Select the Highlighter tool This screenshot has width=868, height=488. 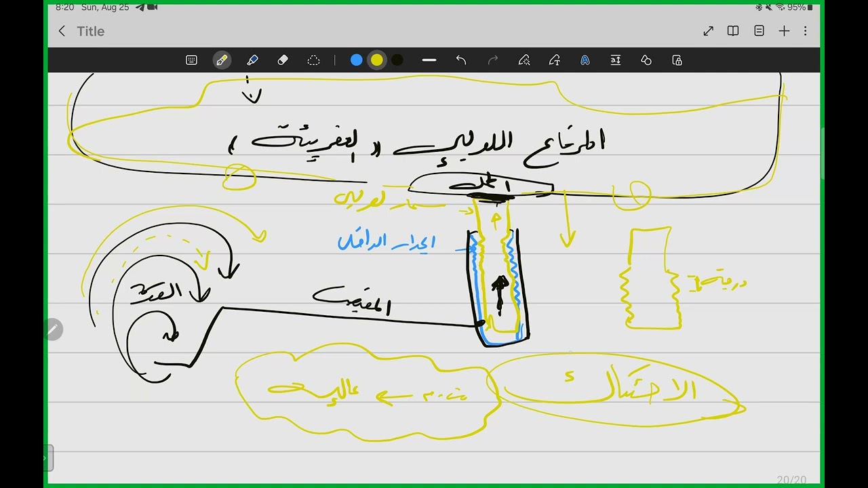(x=252, y=60)
